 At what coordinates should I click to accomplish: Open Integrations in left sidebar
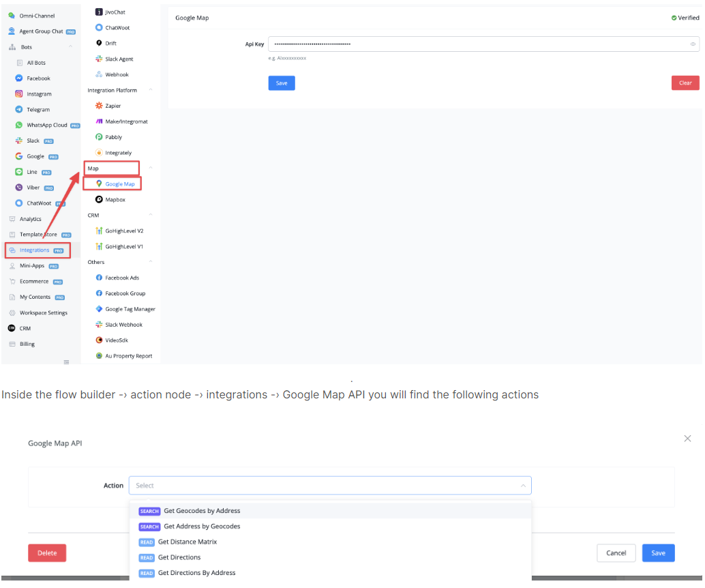click(x=37, y=250)
